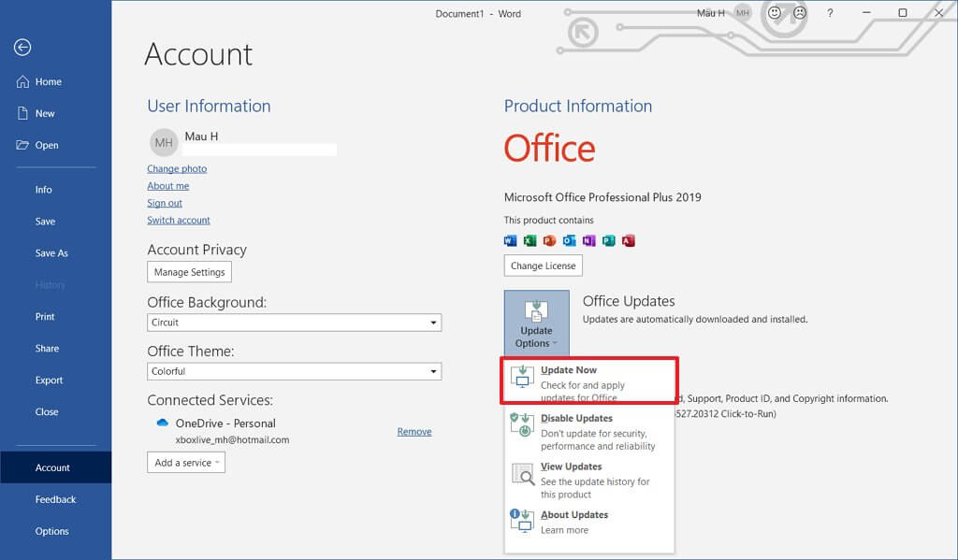The height and width of the screenshot is (560, 958).
Task: Open the Export tab in sidebar
Action: pyautogui.click(x=55, y=380)
